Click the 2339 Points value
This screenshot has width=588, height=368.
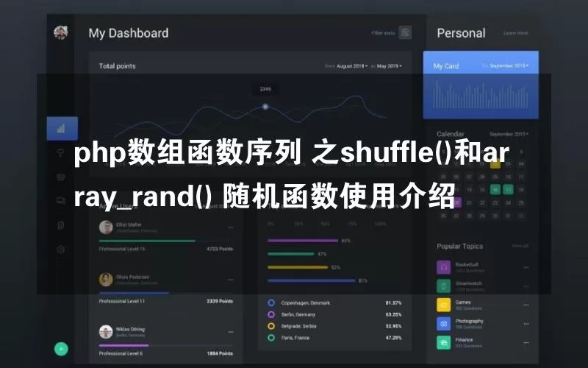click(220, 301)
